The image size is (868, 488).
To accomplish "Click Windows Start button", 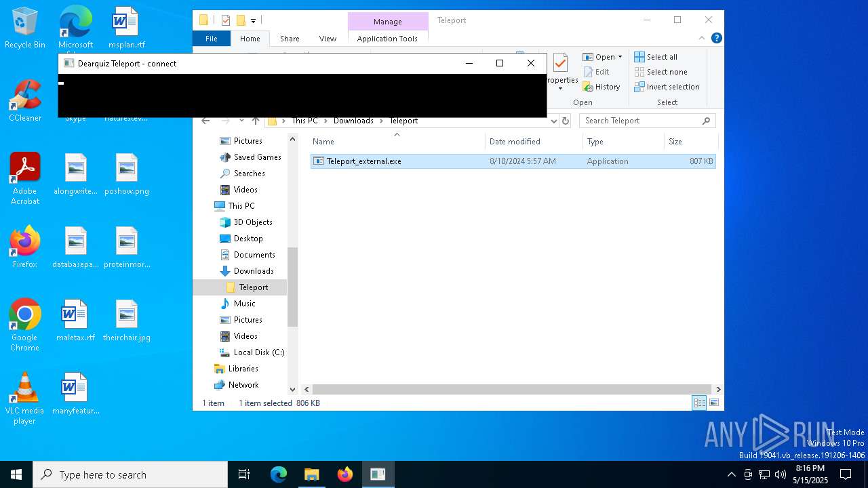I will pos(16,474).
